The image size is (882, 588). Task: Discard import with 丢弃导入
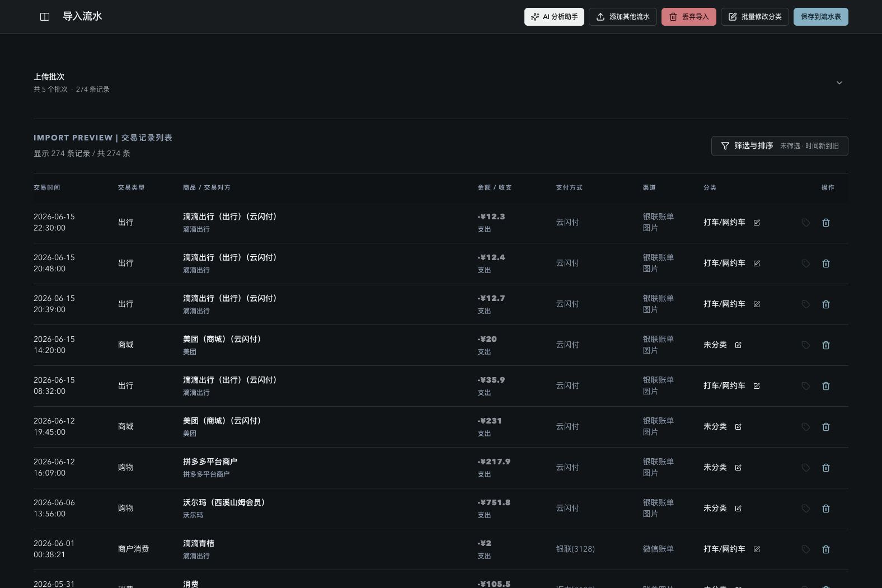[x=688, y=17]
